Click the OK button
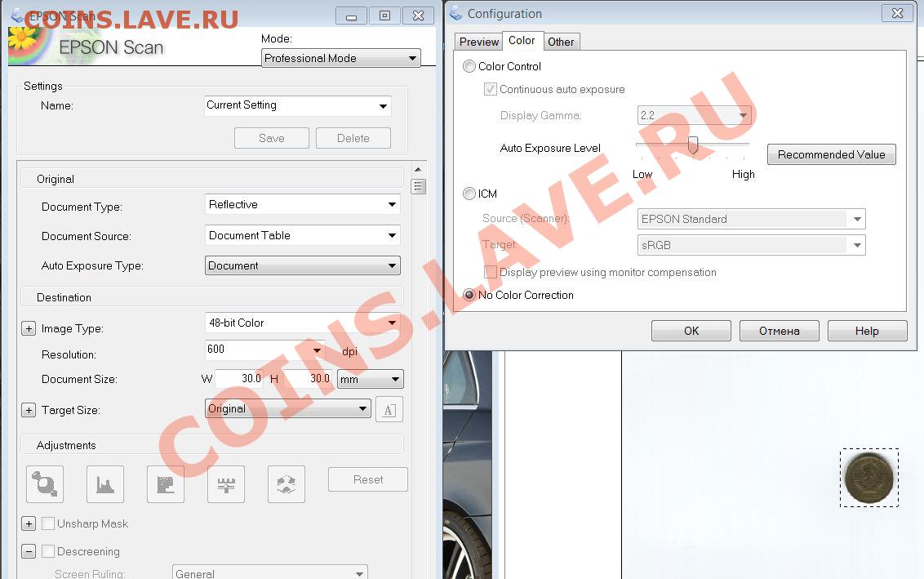Image resolution: width=924 pixels, height=579 pixels. [691, 331]
